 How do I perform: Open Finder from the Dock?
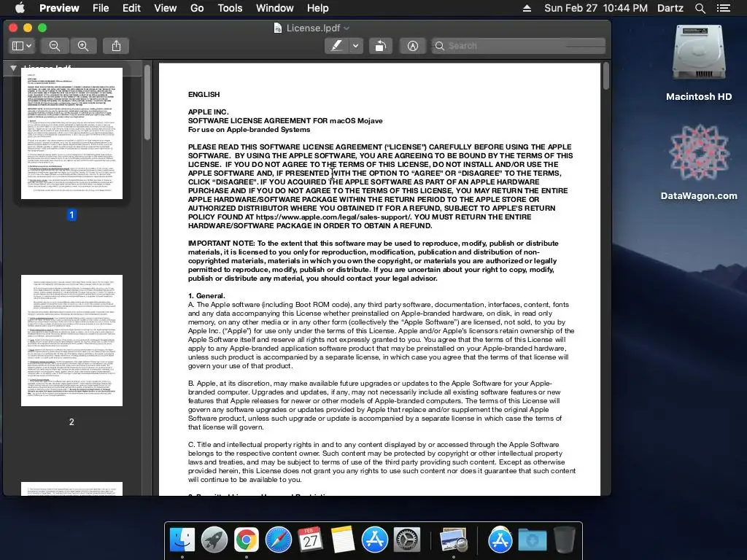[x=182, y=540]
